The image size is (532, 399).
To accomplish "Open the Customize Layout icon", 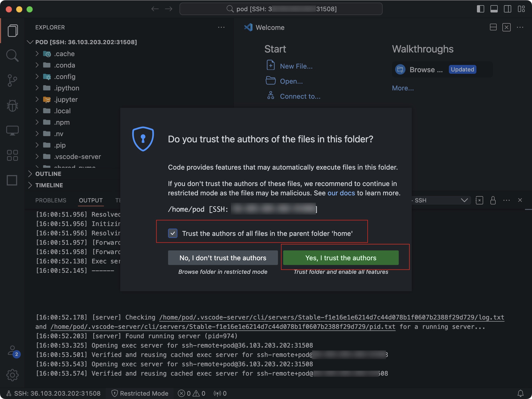I will tap(521, 9).
